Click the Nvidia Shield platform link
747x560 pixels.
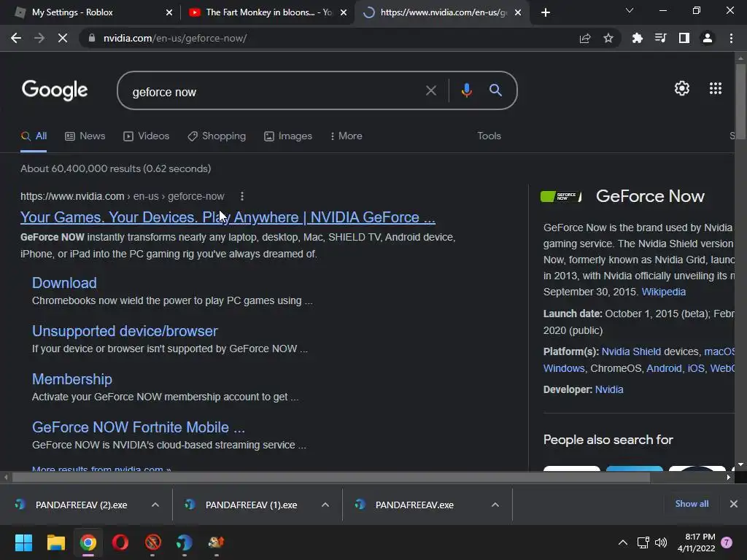pos(631,351)
